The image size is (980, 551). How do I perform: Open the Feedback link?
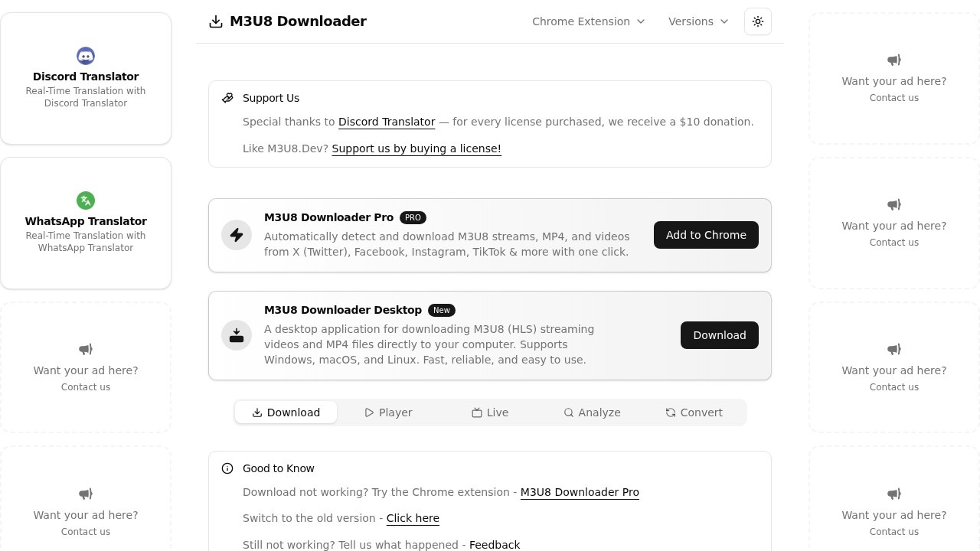pyautogui.click(x=495, y=544)
